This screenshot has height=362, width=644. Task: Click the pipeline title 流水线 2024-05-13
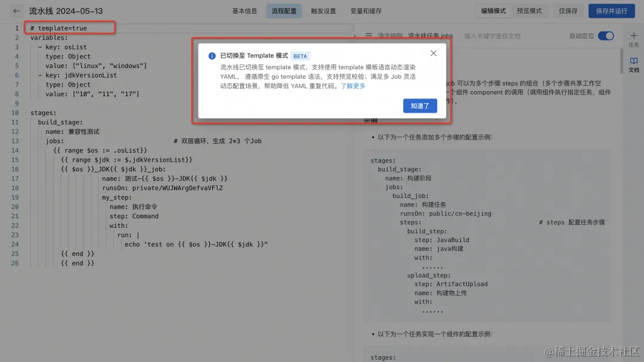coord(66,11)
